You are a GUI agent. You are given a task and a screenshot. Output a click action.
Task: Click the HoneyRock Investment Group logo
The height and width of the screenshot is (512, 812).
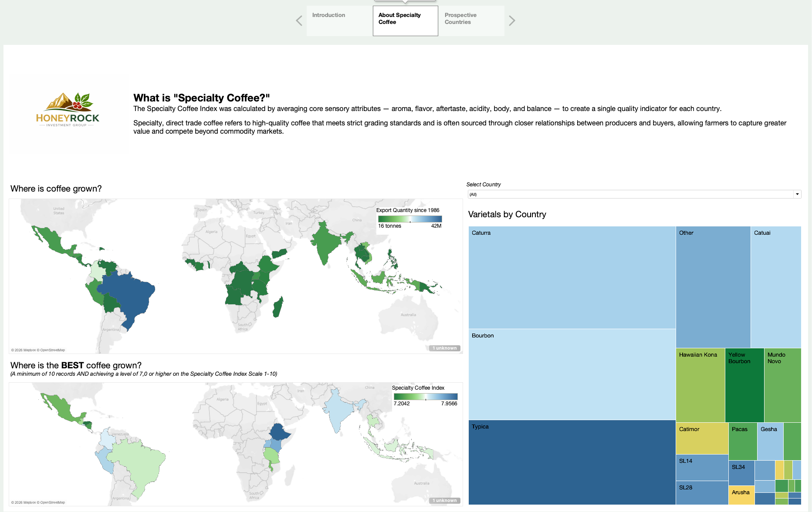(68, 110)
